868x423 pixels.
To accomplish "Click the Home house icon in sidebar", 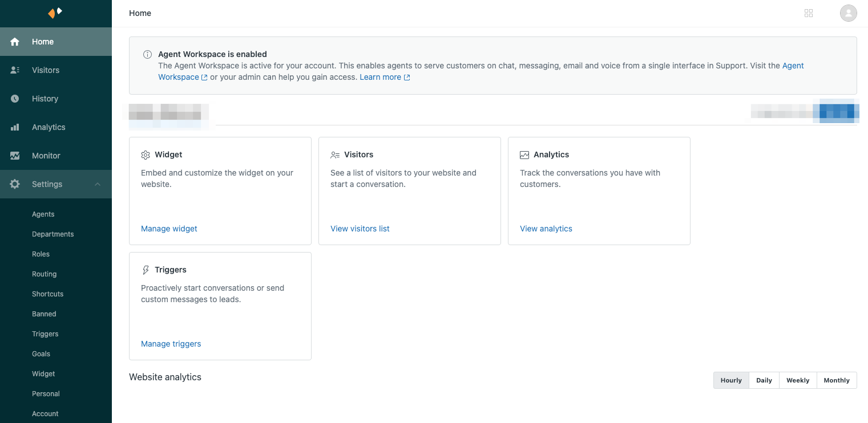I will point(15,42).
